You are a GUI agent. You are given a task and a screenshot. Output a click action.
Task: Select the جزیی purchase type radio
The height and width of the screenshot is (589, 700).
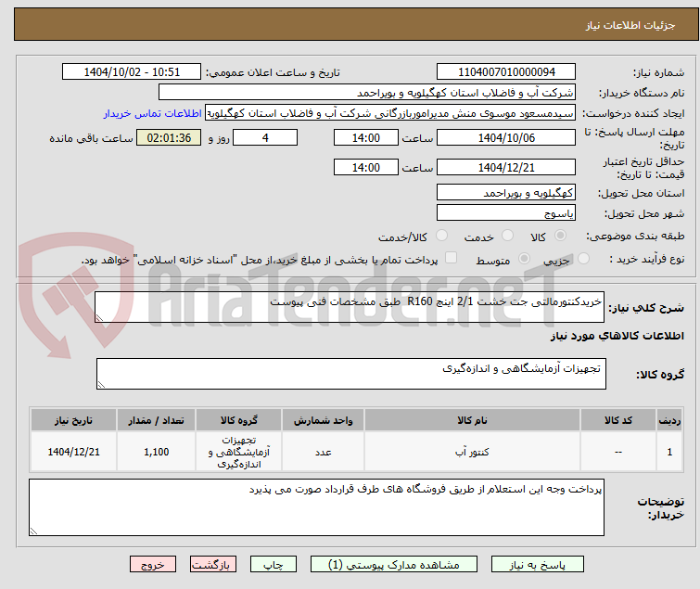583,259
